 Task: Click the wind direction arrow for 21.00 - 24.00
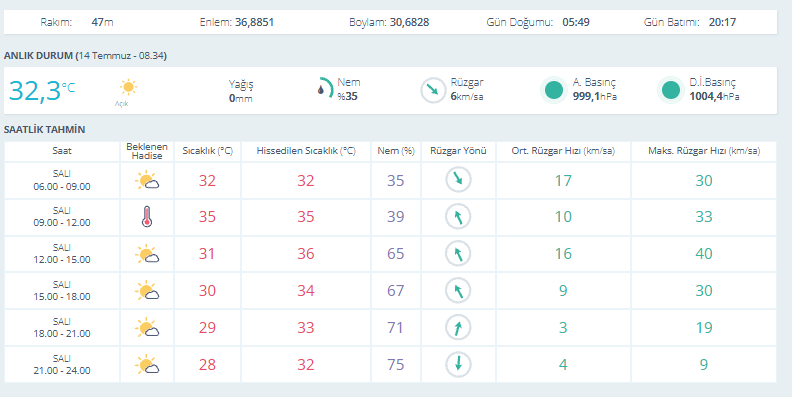tap(458, 364)
